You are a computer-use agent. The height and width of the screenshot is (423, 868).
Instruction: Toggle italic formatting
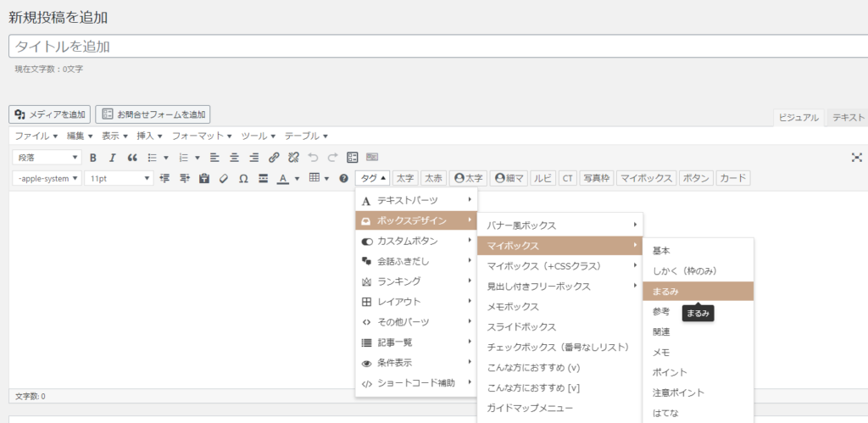click(x=112, y=158)
